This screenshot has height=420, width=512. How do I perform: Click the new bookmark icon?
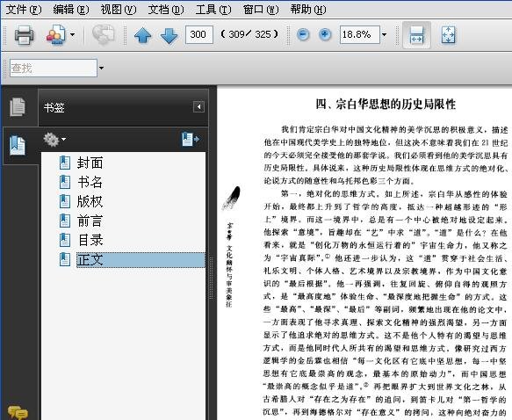(191, 140)
